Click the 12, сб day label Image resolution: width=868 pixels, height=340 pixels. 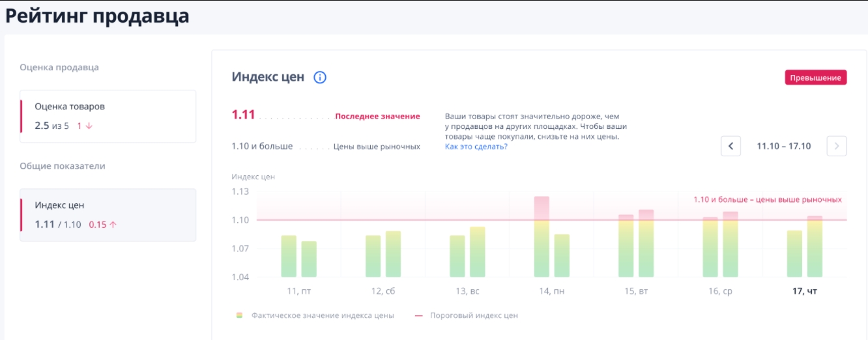383,291
